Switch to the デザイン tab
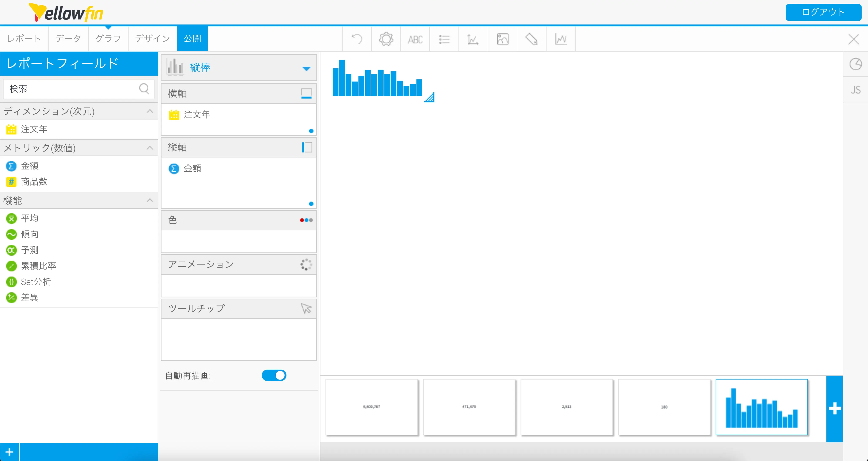The height and width of the screenshot is (461, 868). coord(152,39)
